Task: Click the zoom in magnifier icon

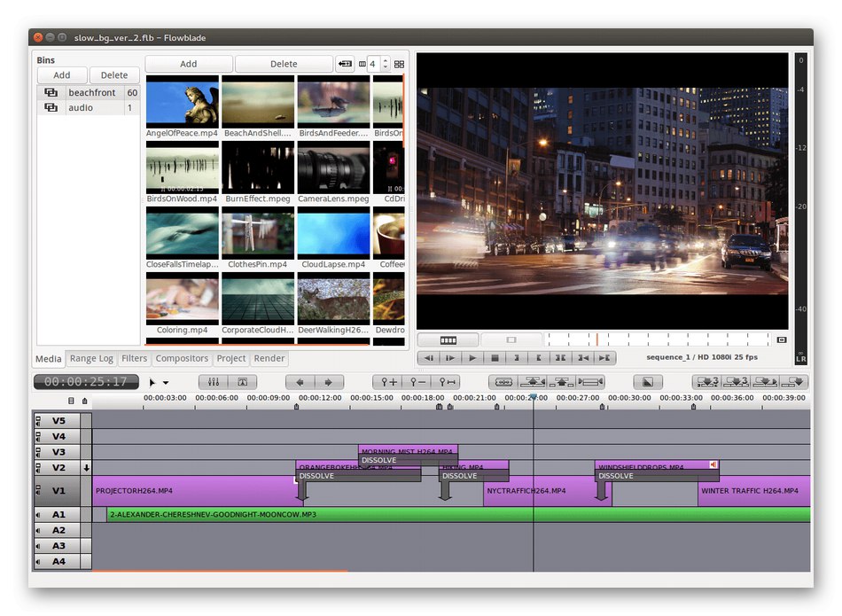Action: (x=389, y=382)
